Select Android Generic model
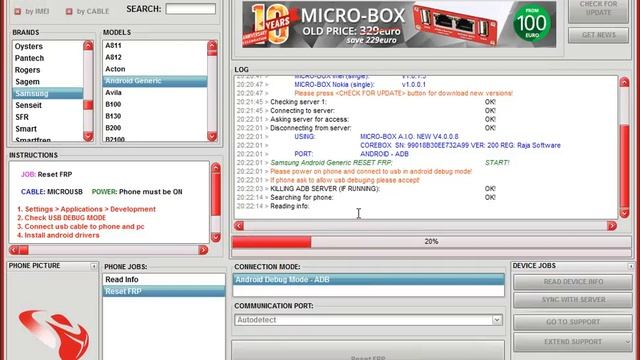This screenshot has height=360, width=640. pyautogui.click(x=155, y=81)
